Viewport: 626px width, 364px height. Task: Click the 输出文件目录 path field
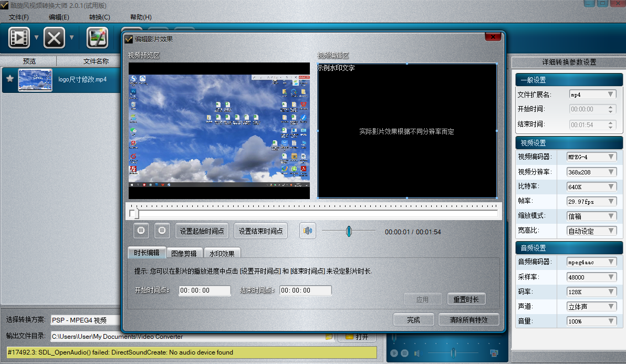point(187,337)
